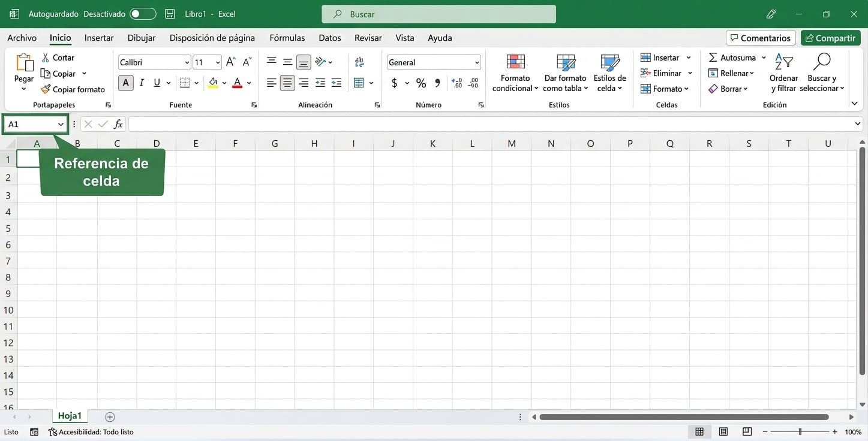Toggle underline formatting
The height and width of the screenshot is (441, 868).
[157, 83]
